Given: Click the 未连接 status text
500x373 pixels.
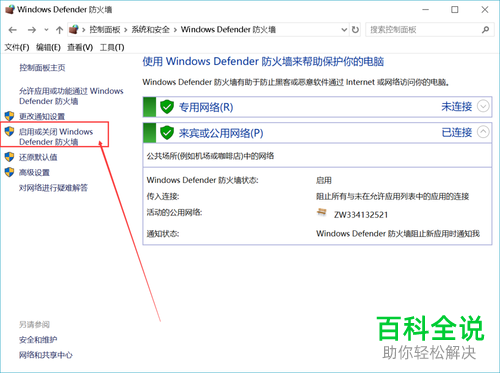Looking at the screenshot, I should click(x=457, y=107).
